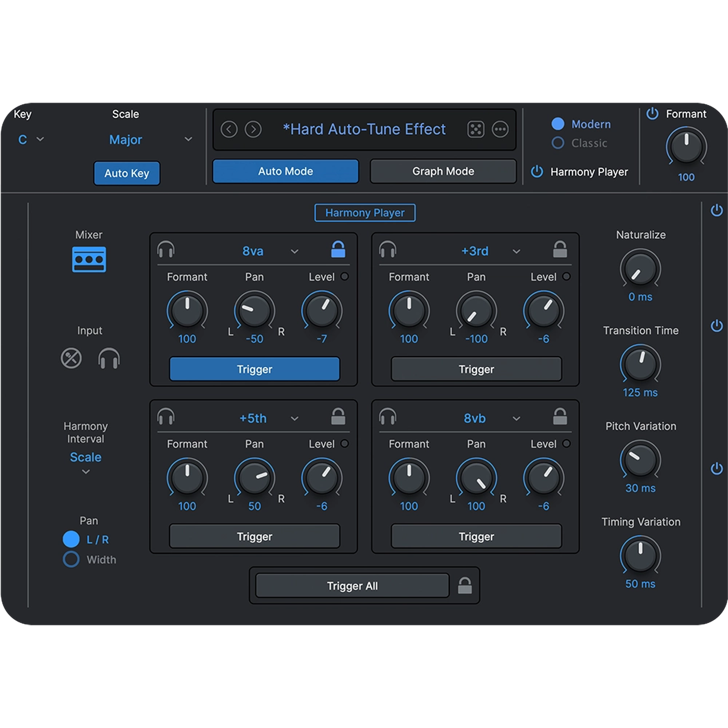This screenshot has width=728, height=728.
Task: Select the Auto Mode tab
Action: (x=285, y=171)
